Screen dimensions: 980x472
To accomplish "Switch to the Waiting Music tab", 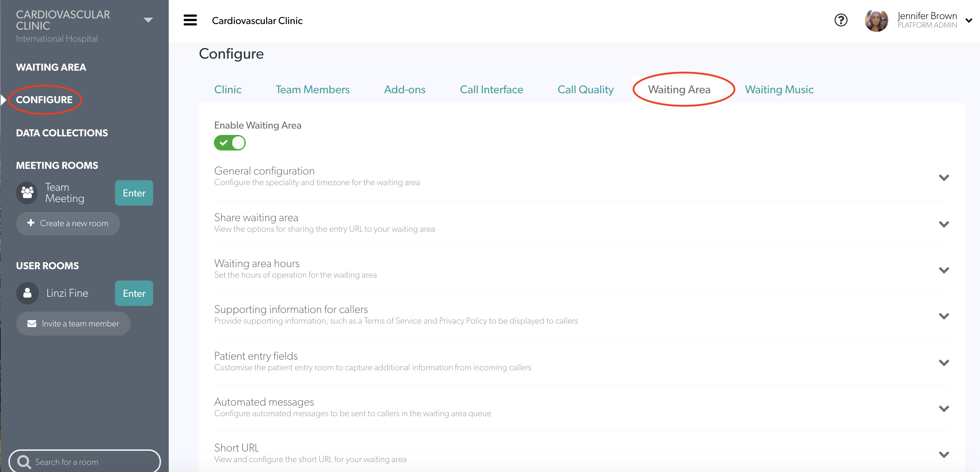I will click(x=779, y=89).
